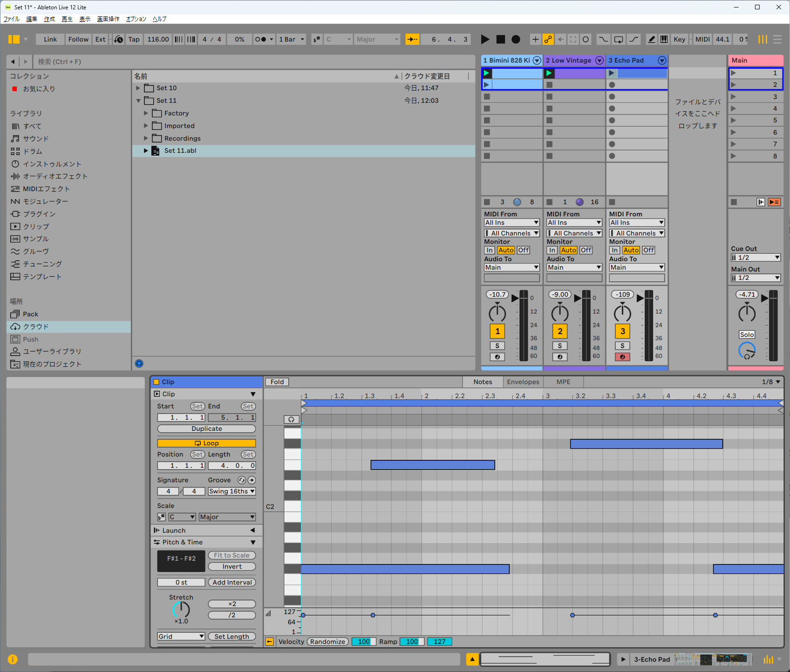Open track 1 Audio To Main dropdown
Viewport: 790px width, 672px height.
(512, 267)
